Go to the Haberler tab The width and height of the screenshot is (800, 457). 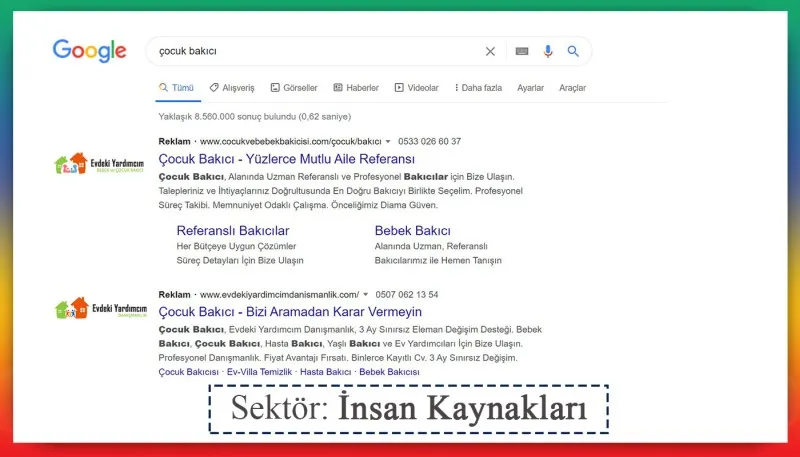[x=356, y=88]
